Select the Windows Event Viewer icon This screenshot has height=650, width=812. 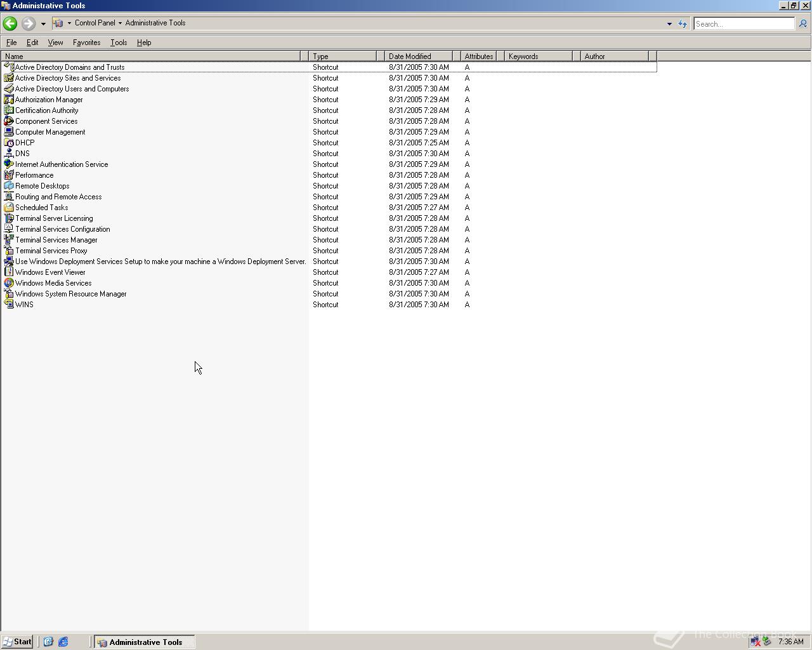[x=9, y=272]
